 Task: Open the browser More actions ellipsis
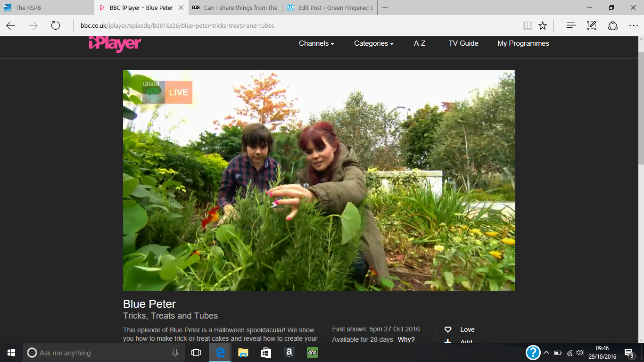pyautogui.click(x=633, y=25)
